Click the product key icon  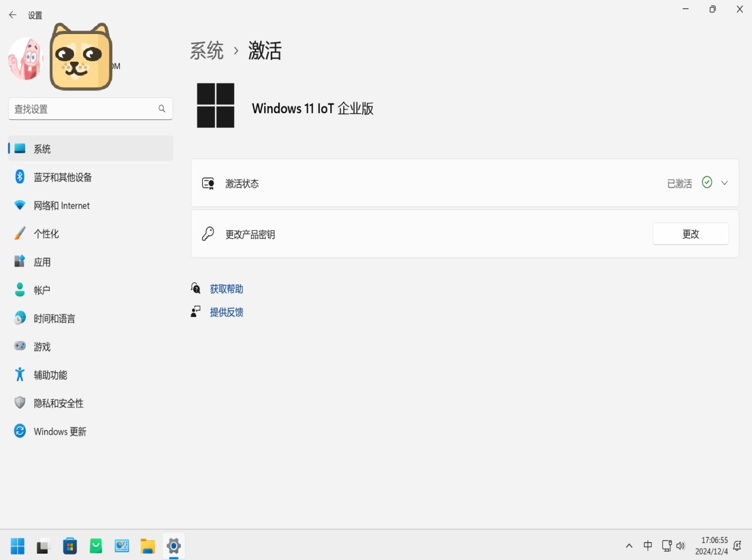(x=208, y=234)
